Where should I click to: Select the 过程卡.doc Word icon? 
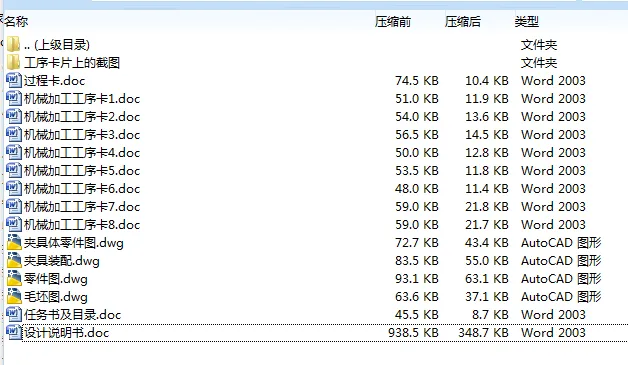pos(14,80)
